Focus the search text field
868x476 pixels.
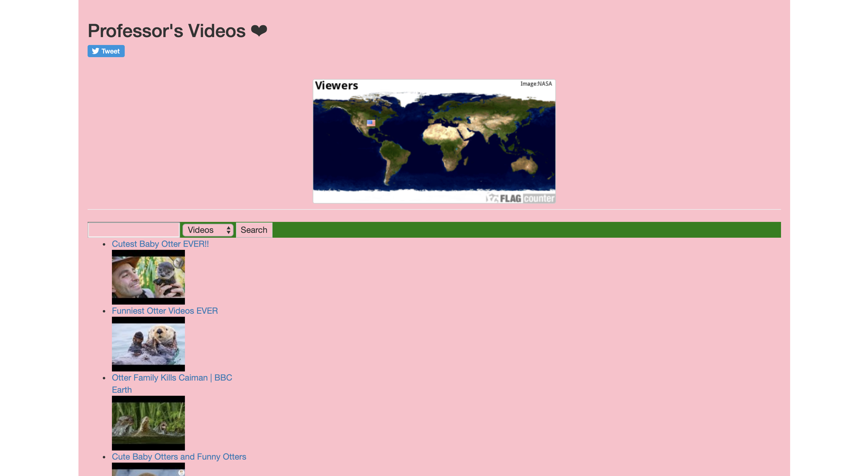[134, 230]
